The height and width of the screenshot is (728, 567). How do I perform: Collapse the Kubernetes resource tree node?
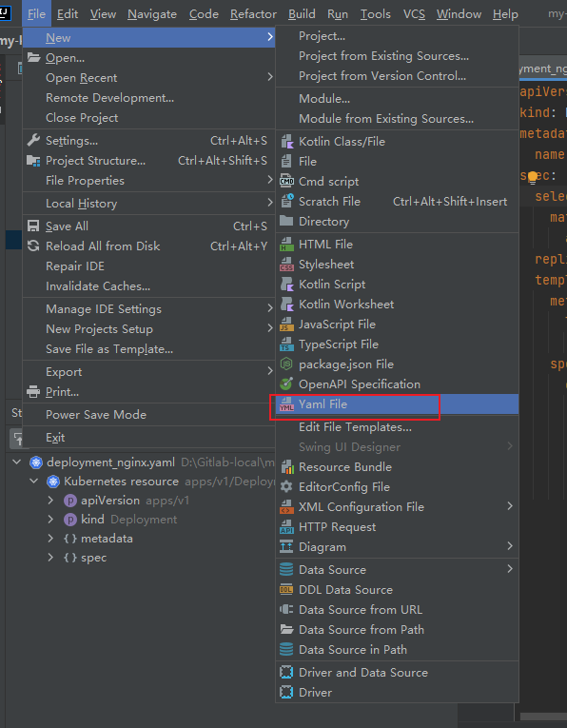pyautogui.click(x=34, y=482)
